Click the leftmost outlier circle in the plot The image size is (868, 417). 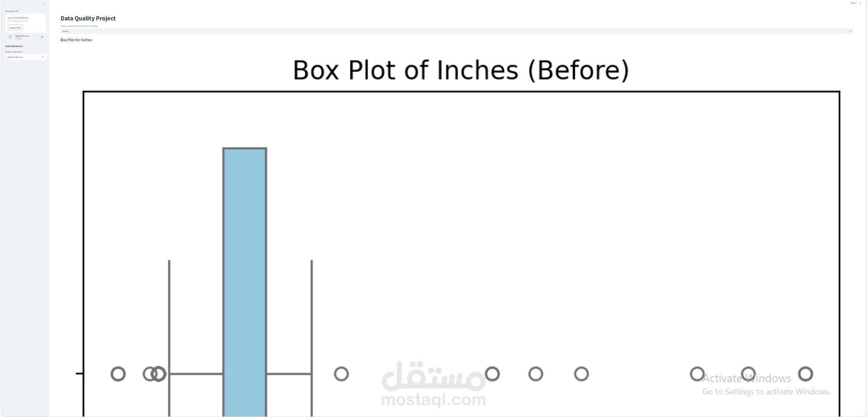pos(118,374)
